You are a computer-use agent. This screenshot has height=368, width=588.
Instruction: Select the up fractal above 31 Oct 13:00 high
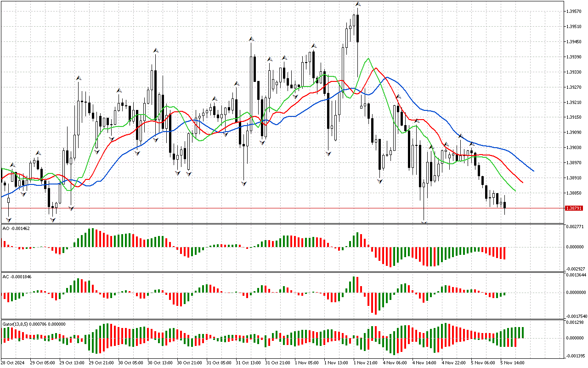pos(251,39)
